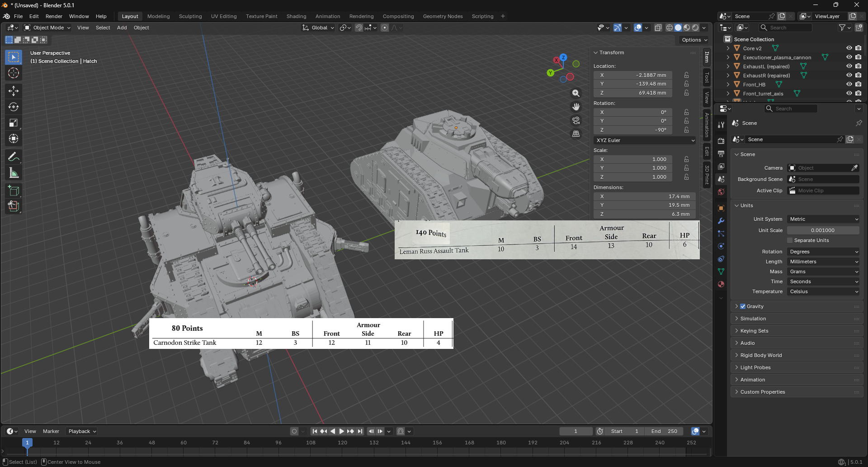Activate the Scale tool
This screenshot has width=868, height=467.
tap(14, 123)
